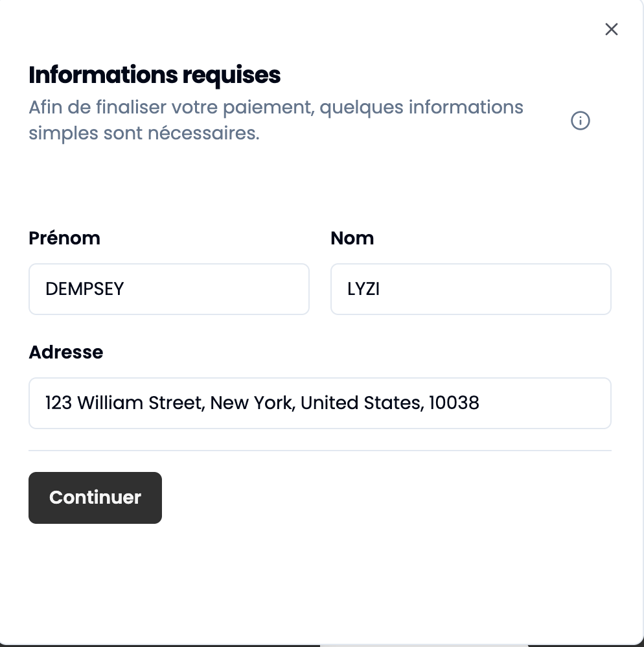Click the Informations requises heading

pos(155,75)
